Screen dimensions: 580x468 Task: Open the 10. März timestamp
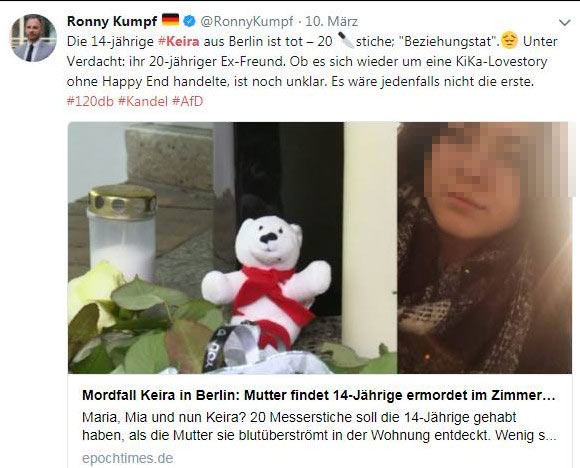[x=331, y=21]
